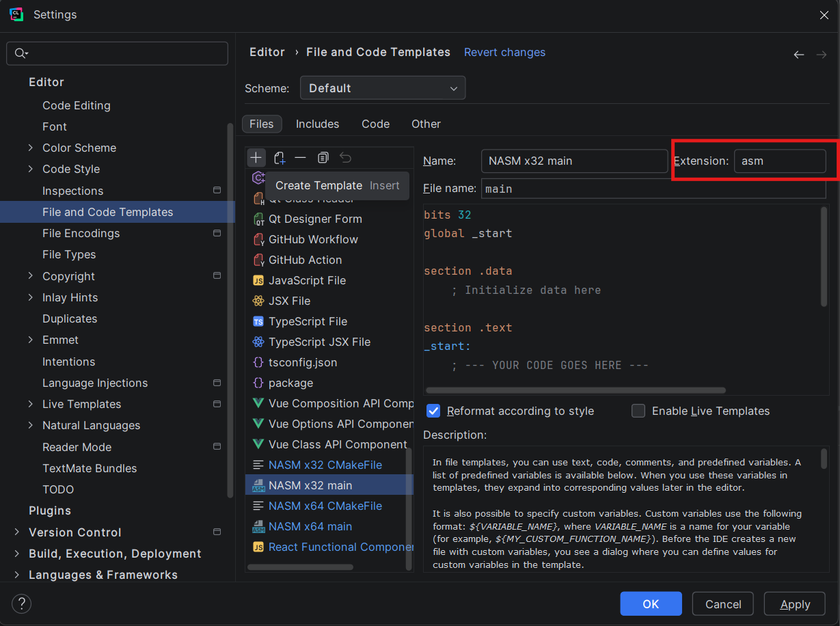Click the TypeScript JSX File icon
Image resolution: width=840 pixels, height=626 pixels.
click(x=258, y=342)
